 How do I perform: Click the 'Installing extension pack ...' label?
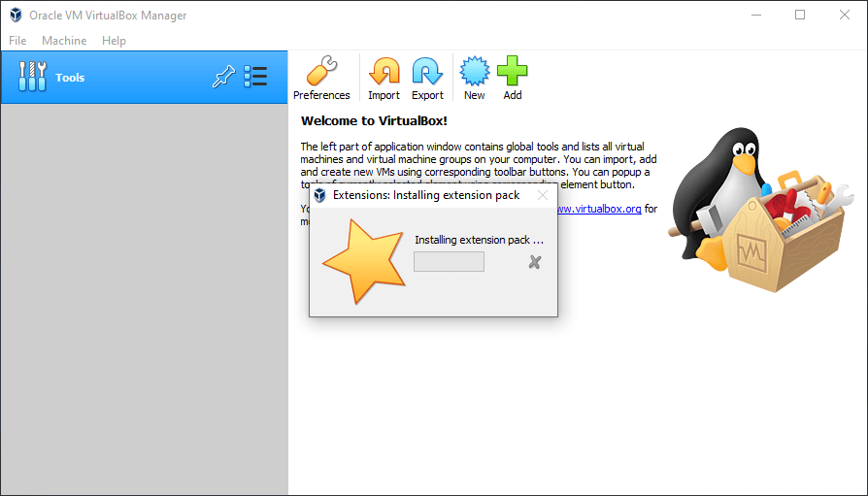(479, 240)
